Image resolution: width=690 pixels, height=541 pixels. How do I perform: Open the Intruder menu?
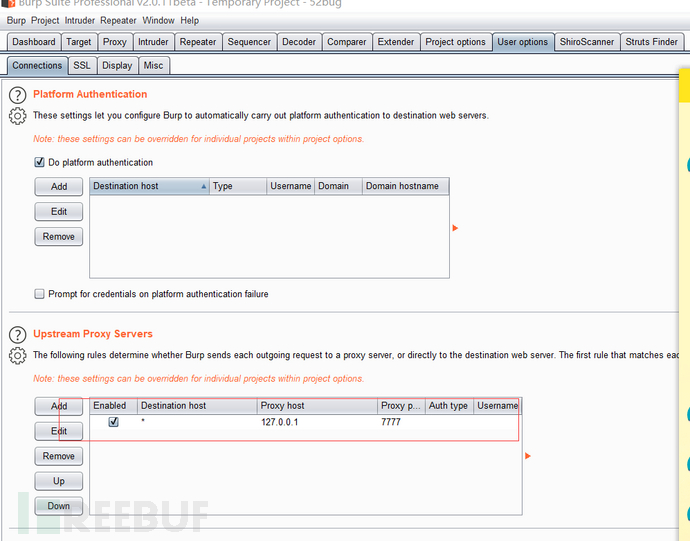pyautogui.click(x=80, y=21)
